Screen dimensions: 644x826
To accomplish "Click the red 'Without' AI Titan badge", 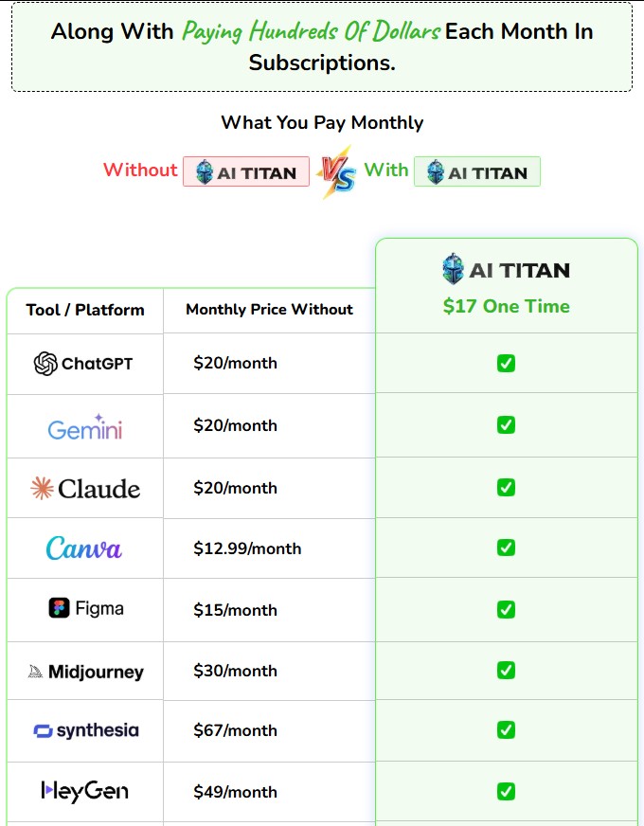I will click(246, 171).
